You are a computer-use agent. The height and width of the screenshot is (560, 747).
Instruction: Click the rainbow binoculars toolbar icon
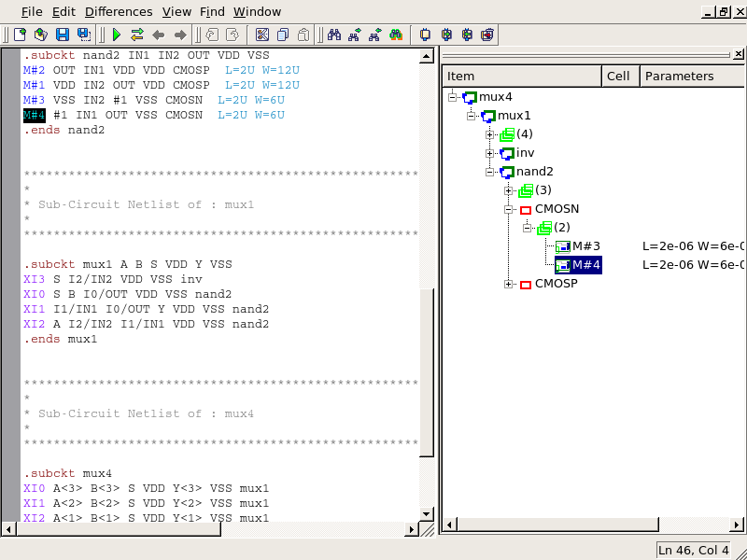[x=396, y=35]
